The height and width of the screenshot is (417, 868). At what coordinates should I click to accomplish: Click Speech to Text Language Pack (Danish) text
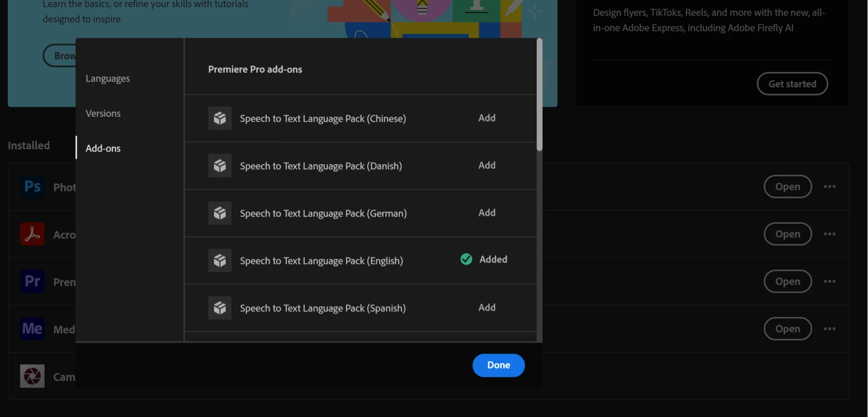(x=321, y=166)
